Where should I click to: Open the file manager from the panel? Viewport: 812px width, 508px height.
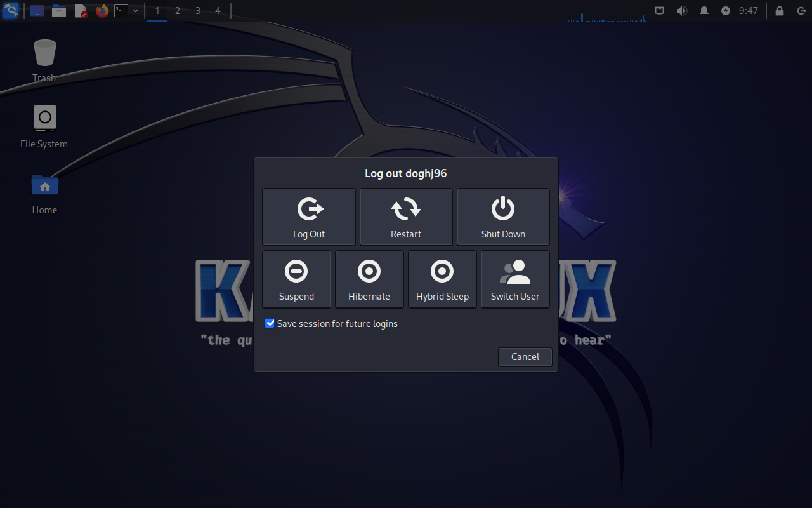59,11
